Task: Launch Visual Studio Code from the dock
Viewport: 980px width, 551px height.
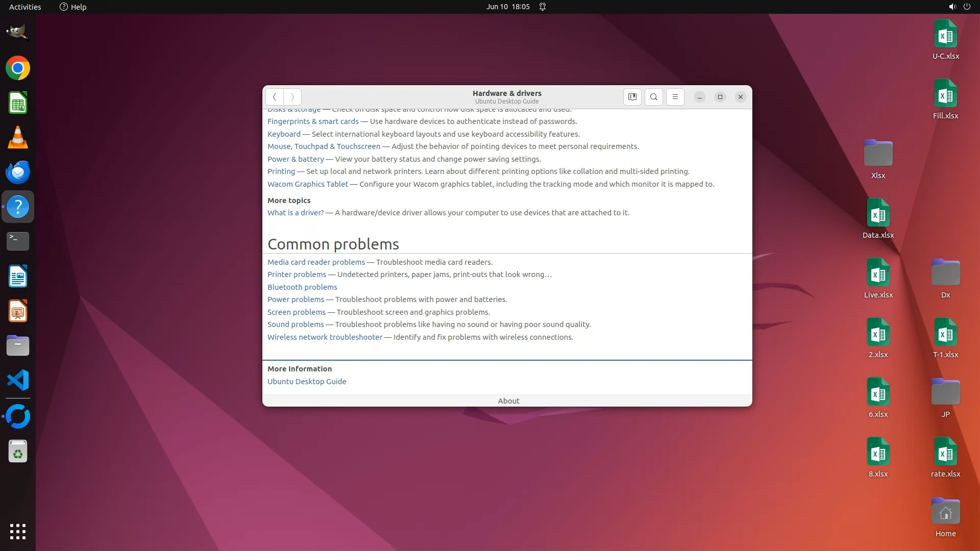Action: coord(18,381)
